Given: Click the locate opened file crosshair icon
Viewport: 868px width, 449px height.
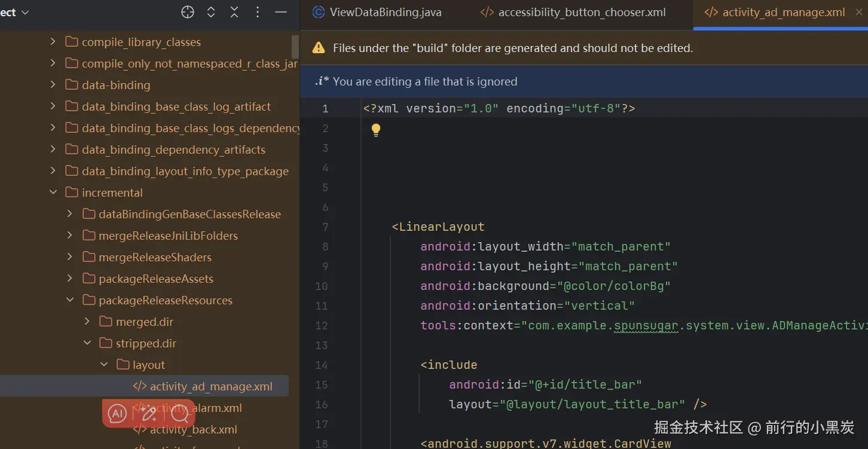Looking at the screenshot, I should pos(188,12).
